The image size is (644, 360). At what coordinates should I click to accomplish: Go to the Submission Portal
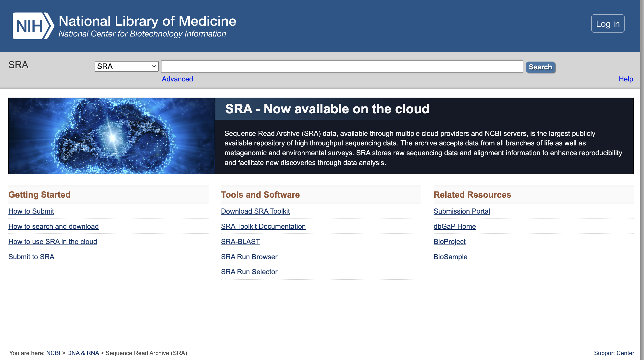462,211
